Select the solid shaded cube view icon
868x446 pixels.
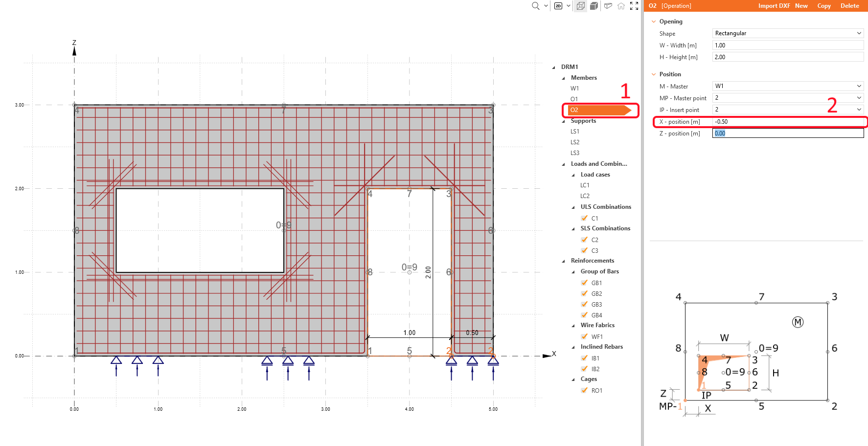[594, 6]
